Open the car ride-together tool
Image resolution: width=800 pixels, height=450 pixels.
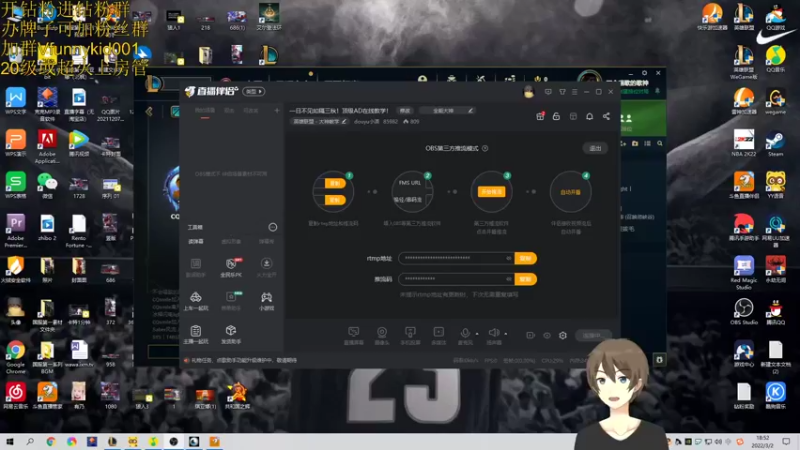[x=196, y=301]
